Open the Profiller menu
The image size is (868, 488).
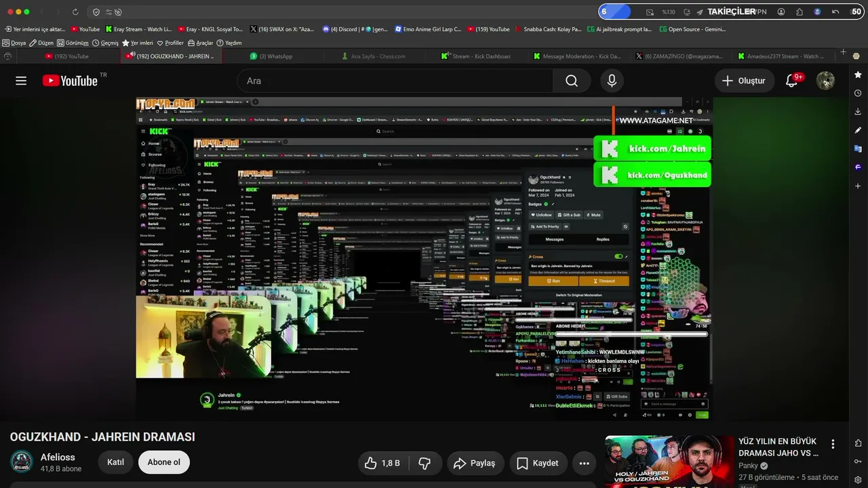(170, 43)
